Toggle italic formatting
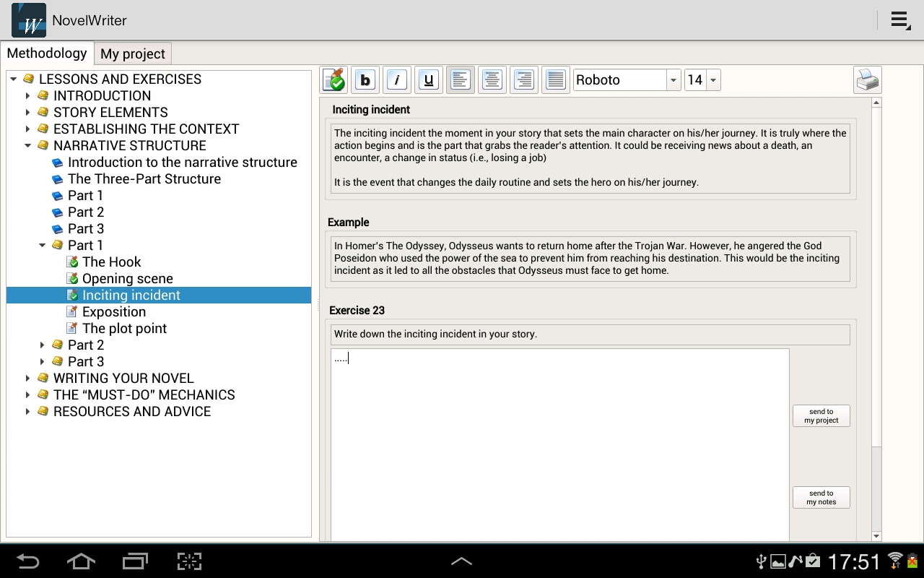The height and width of the screenshot is (578, 924). [397, 80]
